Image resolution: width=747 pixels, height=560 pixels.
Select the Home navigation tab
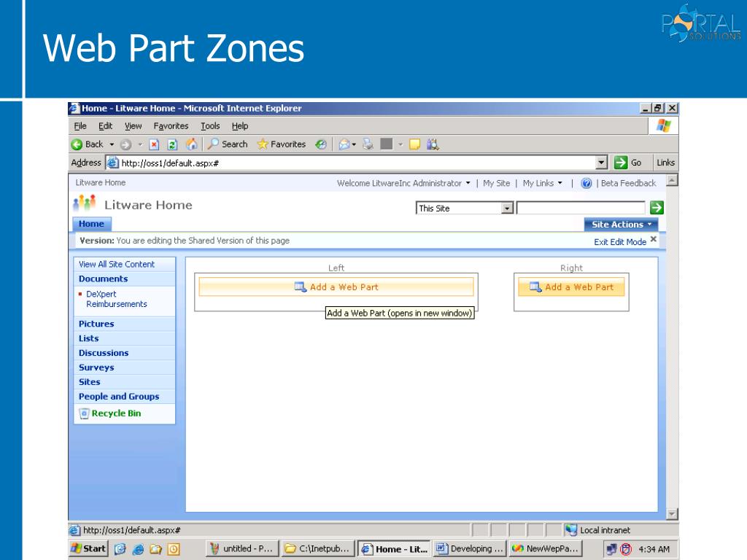(91, 224)
